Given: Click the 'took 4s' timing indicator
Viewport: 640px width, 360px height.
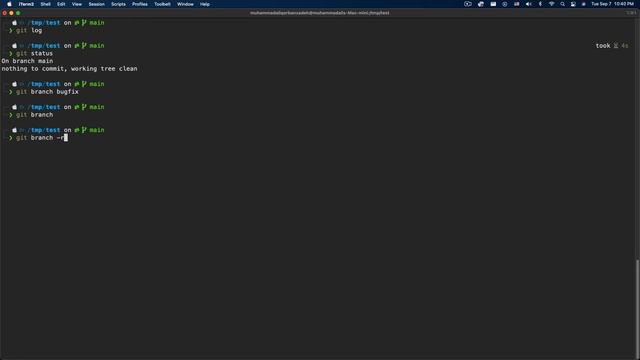Looking at the screenshot, I should [x=612, y=46].
